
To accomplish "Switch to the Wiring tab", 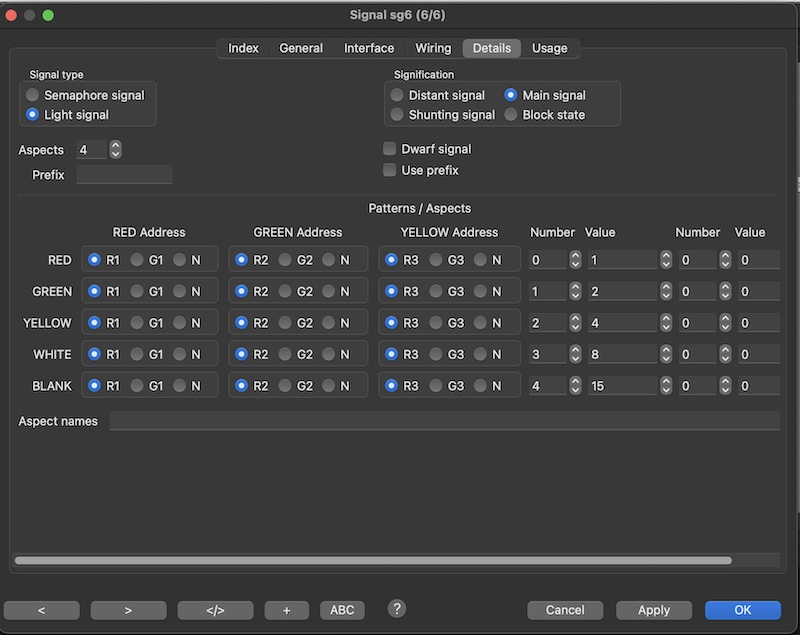I will (x=433, y=48).
